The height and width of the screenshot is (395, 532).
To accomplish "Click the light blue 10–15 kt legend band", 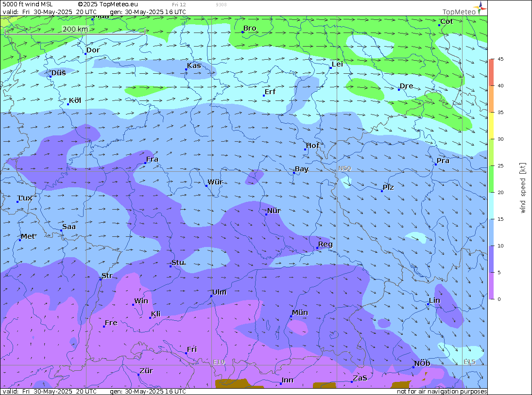I will [x=492, y=232].
